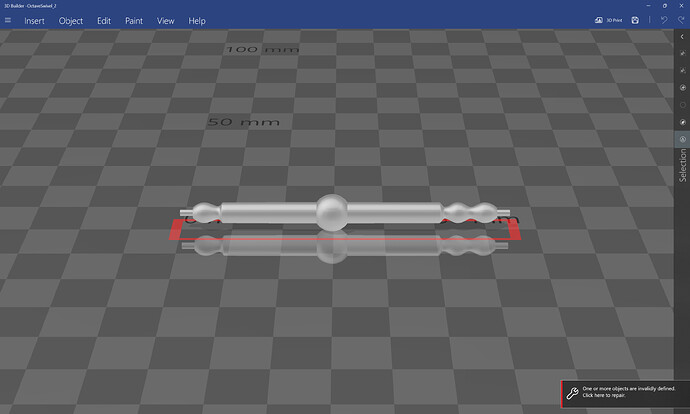The image size is (690, 414).
Task: Click the Select none sidebar icon
Action: pyautogui.click(x=683, y=70)
